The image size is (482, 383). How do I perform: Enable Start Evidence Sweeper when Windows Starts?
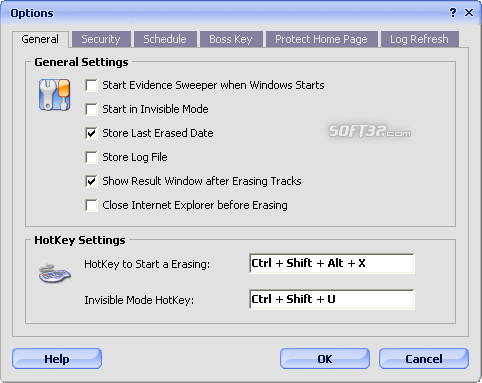click(91, 85)
